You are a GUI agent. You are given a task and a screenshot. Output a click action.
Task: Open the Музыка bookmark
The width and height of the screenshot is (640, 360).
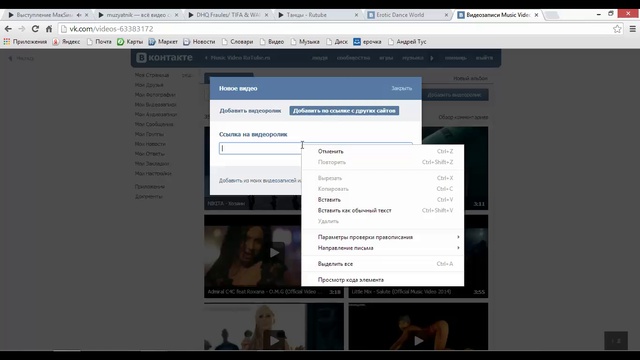tap(305, 42)
